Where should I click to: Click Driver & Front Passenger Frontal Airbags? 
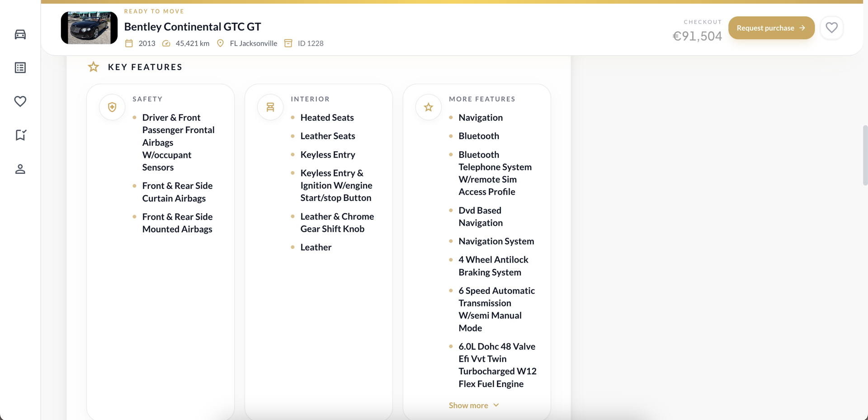pyautogui.click(x=178, y=143)
